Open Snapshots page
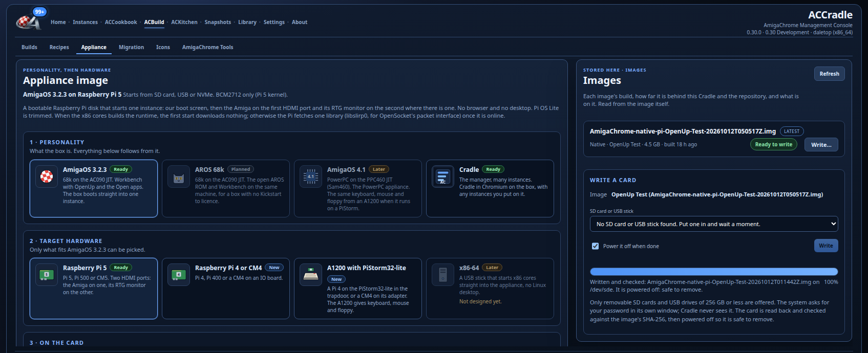This screenshot has height=353, width=868. (218, 22)
